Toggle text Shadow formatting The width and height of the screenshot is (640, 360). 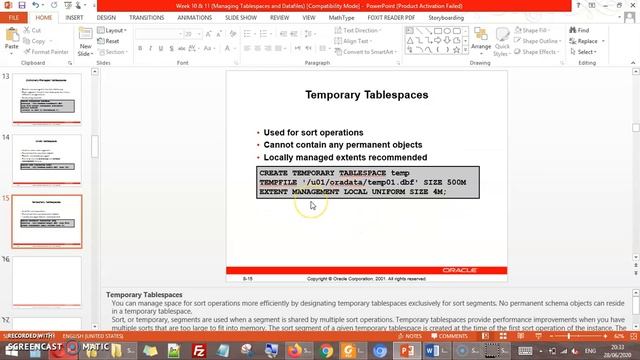(171, 49)
